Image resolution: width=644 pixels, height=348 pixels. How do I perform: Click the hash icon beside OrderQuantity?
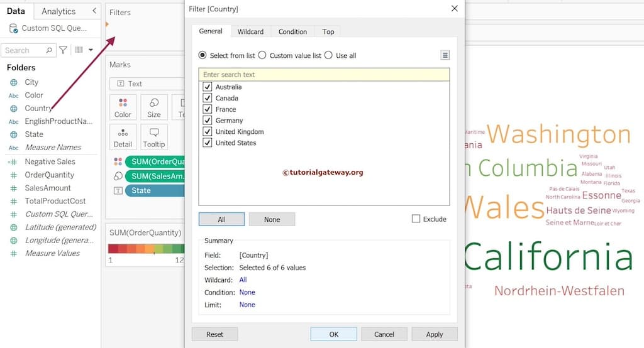tap(14, 175)
